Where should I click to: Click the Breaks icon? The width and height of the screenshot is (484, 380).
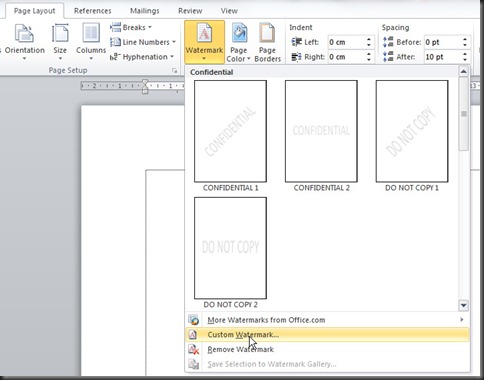point(115,27)
